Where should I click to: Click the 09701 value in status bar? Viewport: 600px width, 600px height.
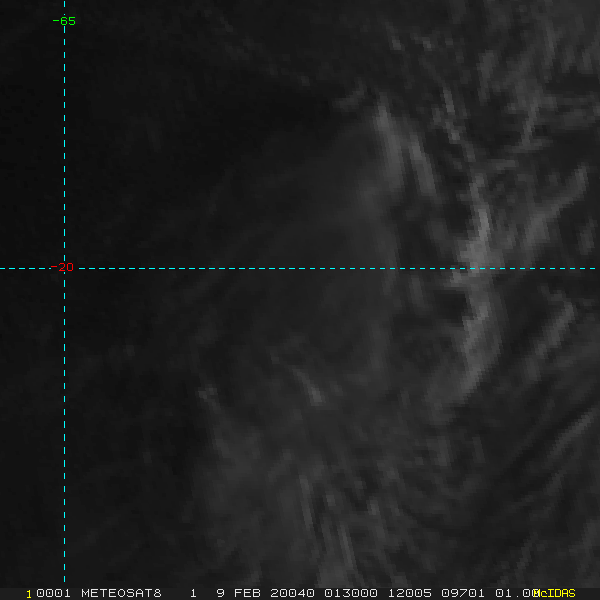tap(464, 593)
